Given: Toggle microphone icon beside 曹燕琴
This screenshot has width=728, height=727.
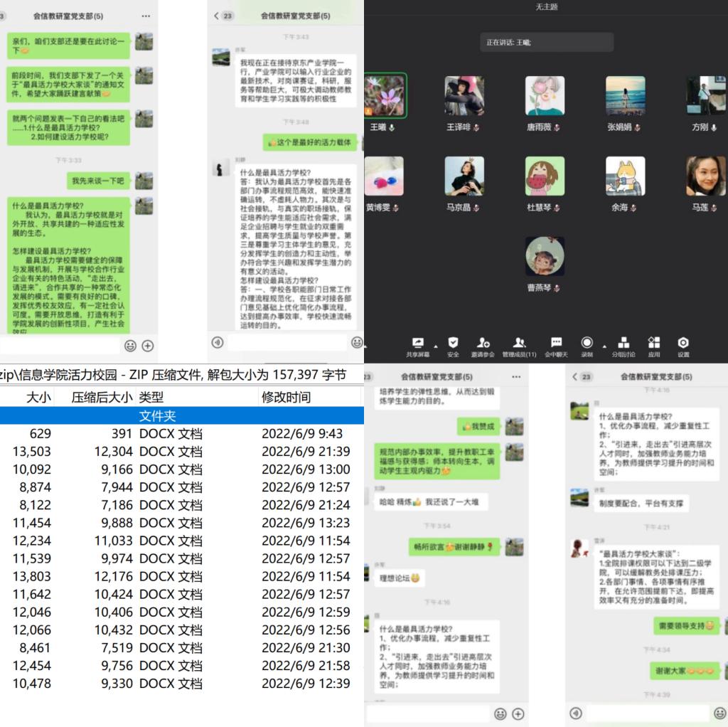Looking at the screenshot, I should point(557,289).
